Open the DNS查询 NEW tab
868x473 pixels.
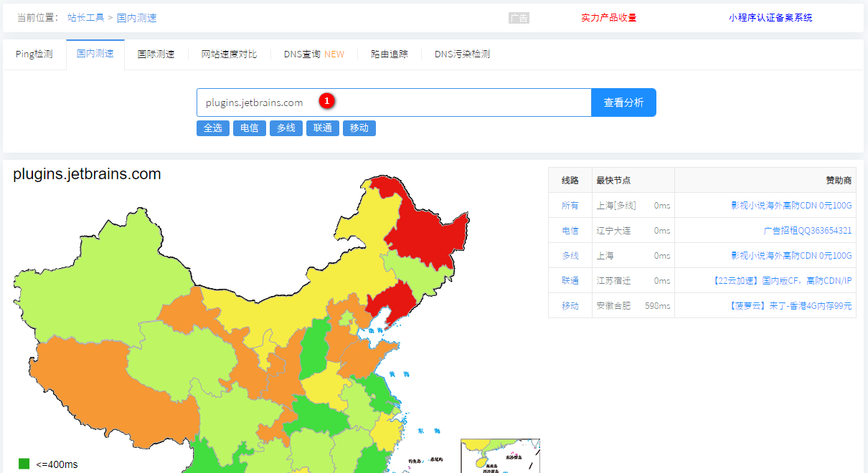pos(314,54)
